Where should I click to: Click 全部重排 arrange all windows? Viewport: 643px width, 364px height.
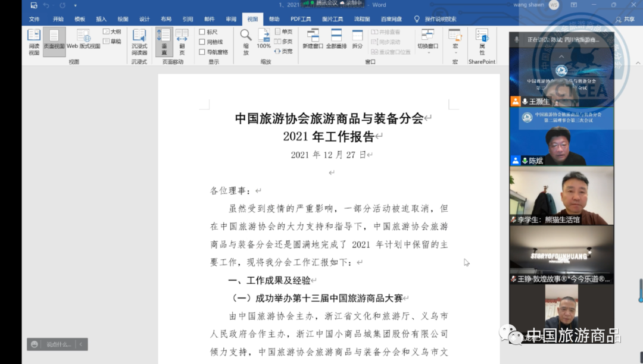click(x=336, y=39)
